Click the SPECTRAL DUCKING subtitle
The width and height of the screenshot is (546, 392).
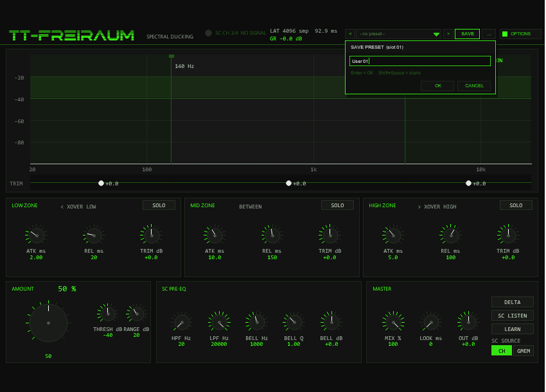(170, 37)
